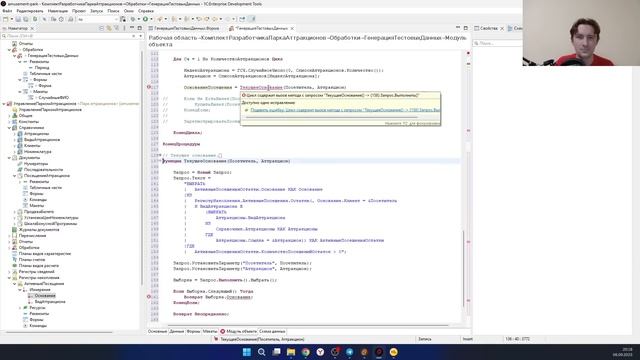The height and width of the screenshot is (360, 640).
Task: Click error marker in gutter at line 161
Action: (149, 297)
